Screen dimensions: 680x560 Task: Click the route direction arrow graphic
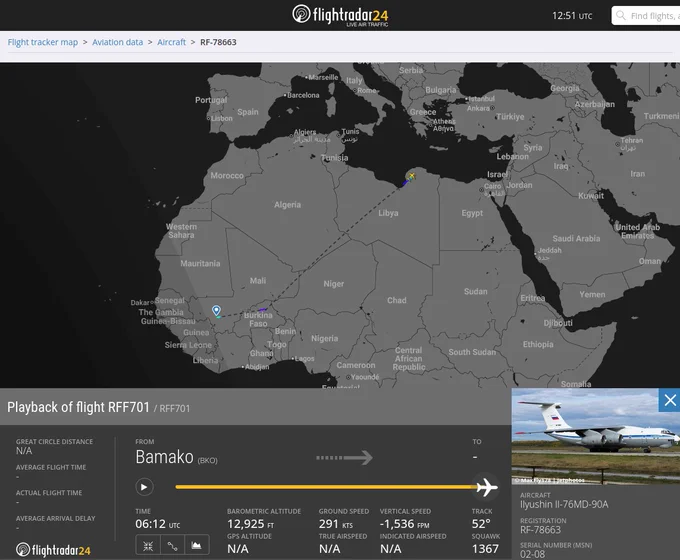coord(344,457)
